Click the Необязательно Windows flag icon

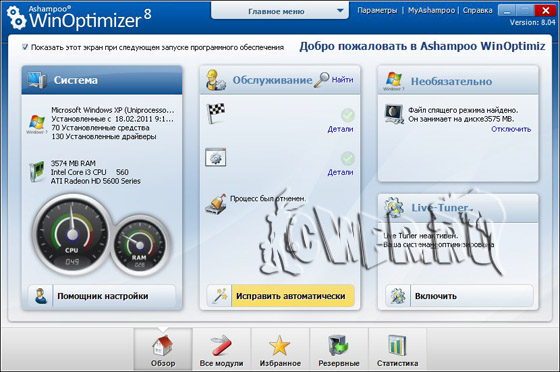point(394,81)
